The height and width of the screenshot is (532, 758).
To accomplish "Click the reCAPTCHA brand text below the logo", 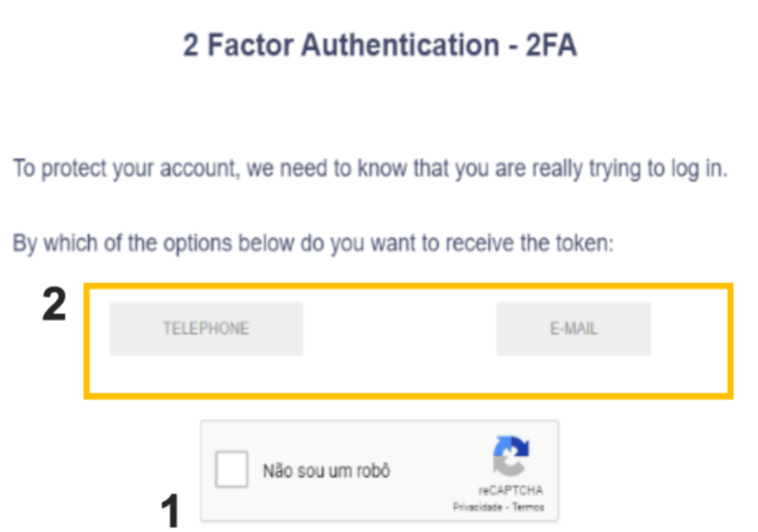I will [x=511, y=490].
